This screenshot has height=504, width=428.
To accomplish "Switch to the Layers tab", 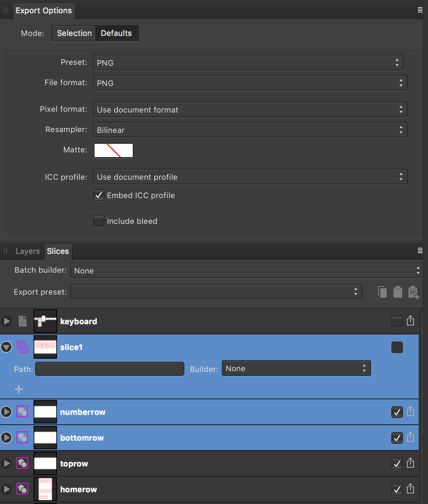I will [x=27, y=251].
